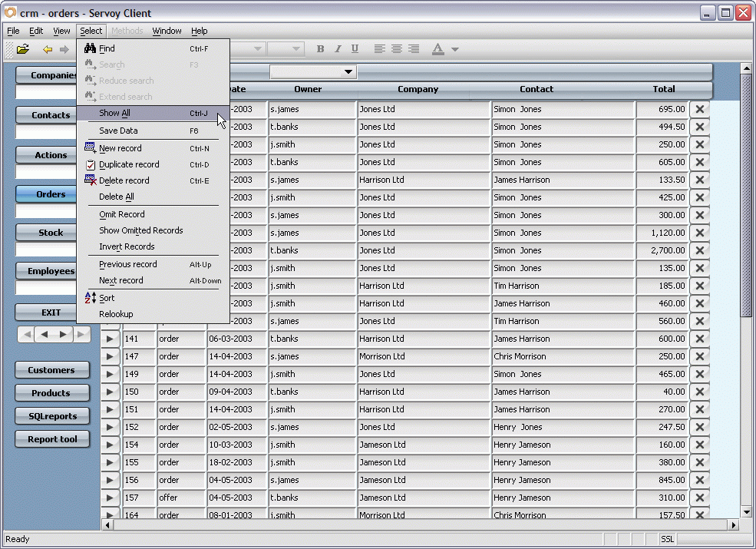The width and height of the screenshot is (756, 549).
Task: Open the Customers section button
Action: (x=51, y=370)
